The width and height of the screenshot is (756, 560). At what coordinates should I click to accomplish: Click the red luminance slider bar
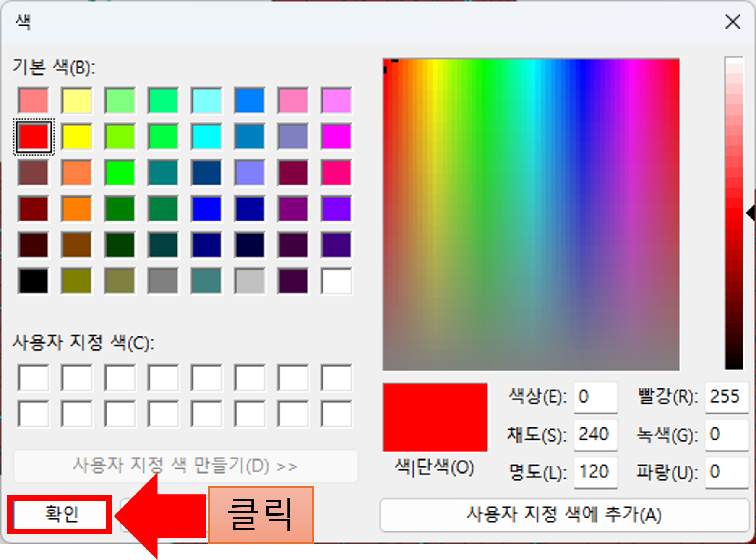pyautogui.click(x=734, y=213)
